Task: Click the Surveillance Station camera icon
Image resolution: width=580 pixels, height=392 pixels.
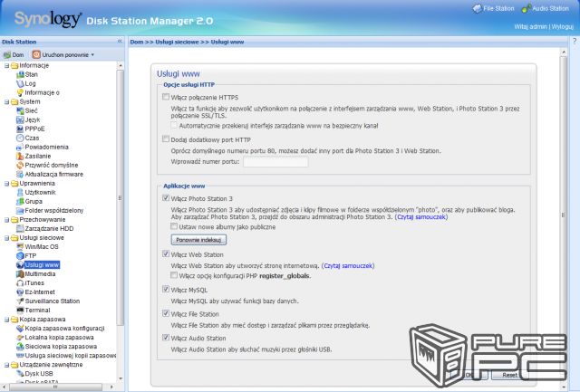Action: [x=20, y=301]
